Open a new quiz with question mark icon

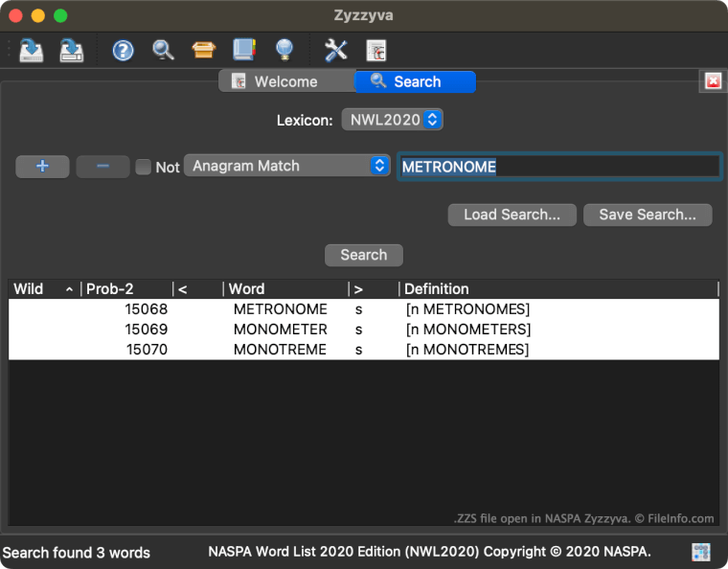click(x=123, y=50)
